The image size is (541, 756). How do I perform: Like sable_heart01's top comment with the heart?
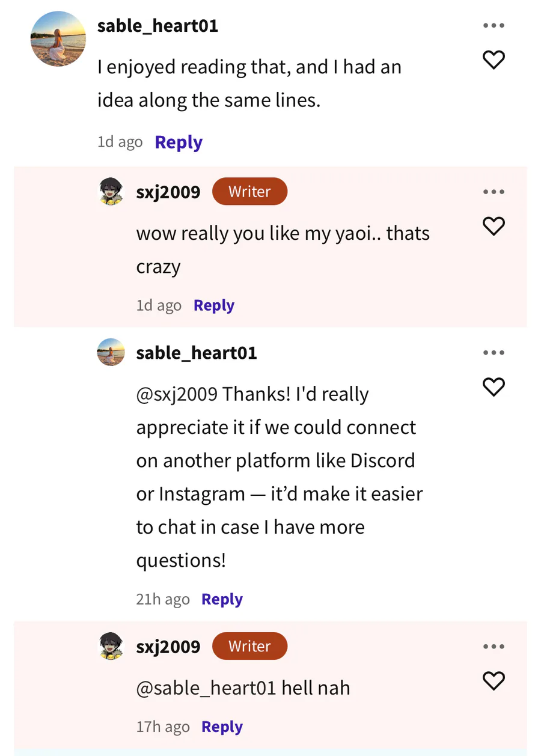(494, 59)
